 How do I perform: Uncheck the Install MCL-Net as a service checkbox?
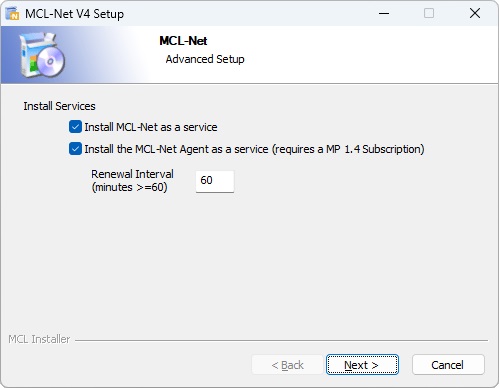tap(75, 127)
